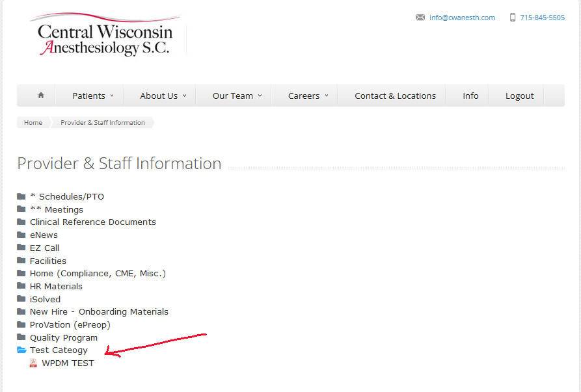Open the iSolved folder
Image resolution: width=581 pixels, height=392 pixels.
click(45, 299)
